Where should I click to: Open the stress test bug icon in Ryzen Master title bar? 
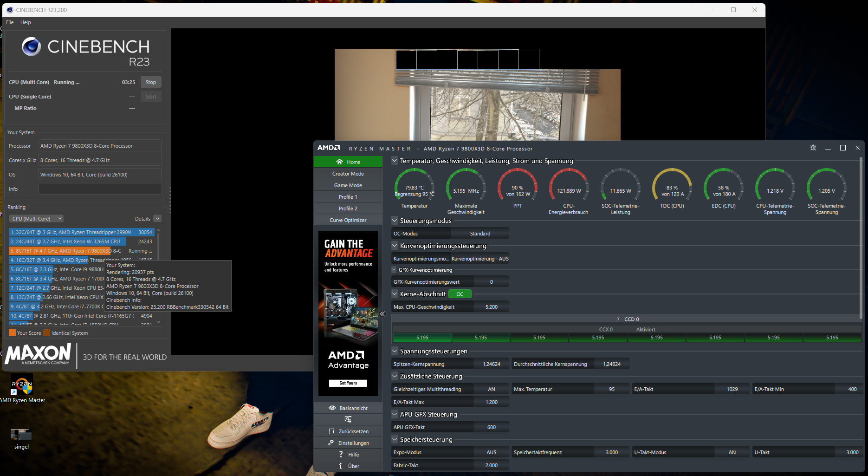pos(813,148)
